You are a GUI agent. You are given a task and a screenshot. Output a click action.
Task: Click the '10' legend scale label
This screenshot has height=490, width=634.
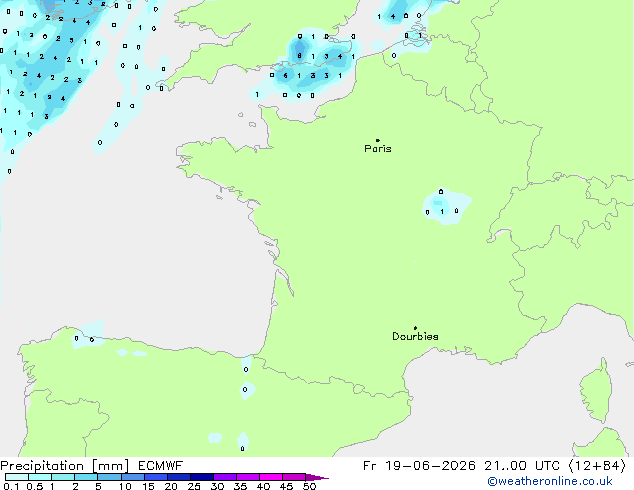click(125, 486)
